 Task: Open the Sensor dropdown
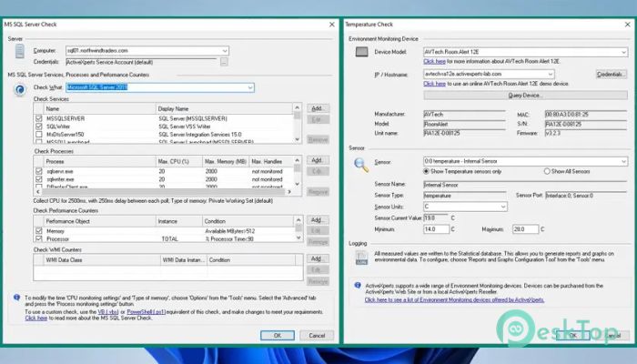623,161
